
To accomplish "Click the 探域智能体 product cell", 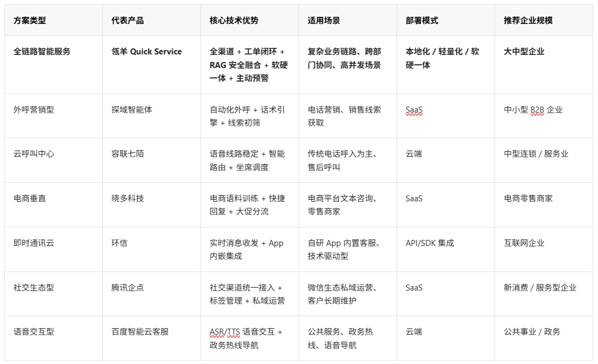I will tap(151, 116).
